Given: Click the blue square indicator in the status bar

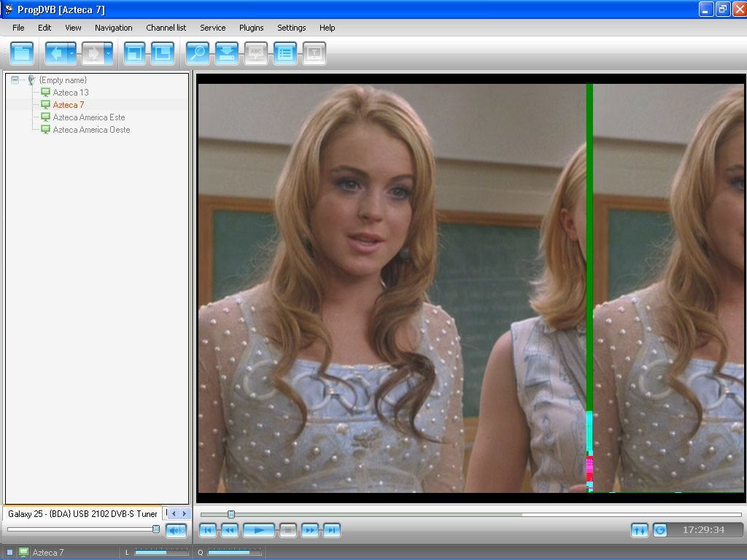Looking at the screenshot, I should [9, 553].
